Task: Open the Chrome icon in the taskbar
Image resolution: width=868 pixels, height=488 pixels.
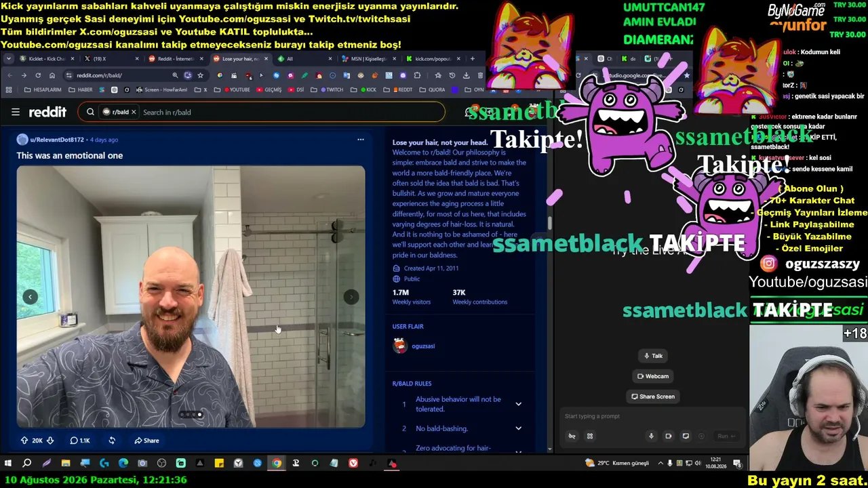Action: (277, 464)
